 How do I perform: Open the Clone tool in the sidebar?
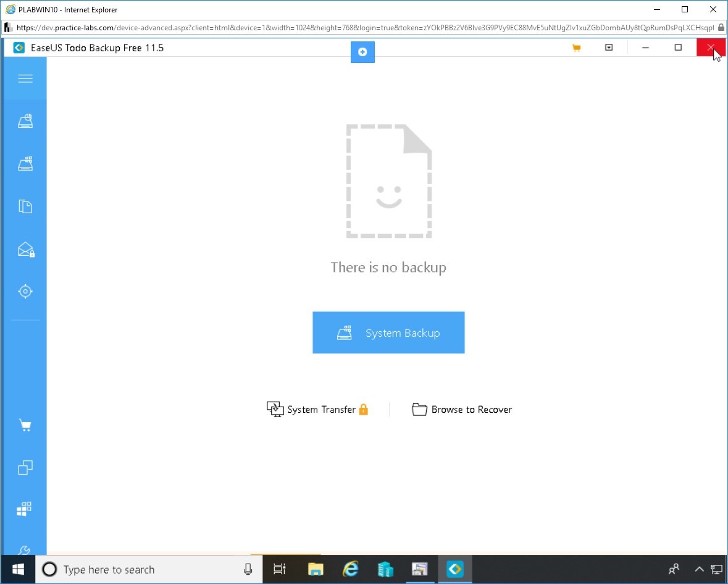25,467
